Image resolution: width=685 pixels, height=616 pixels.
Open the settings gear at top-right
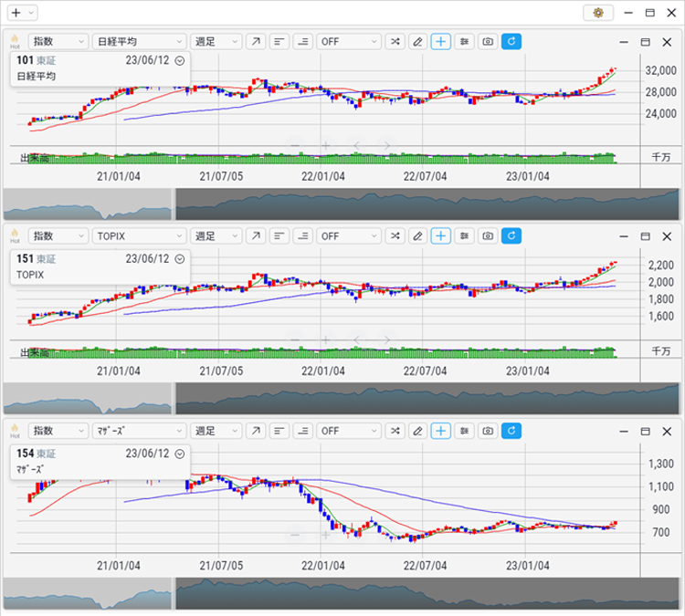598,13
